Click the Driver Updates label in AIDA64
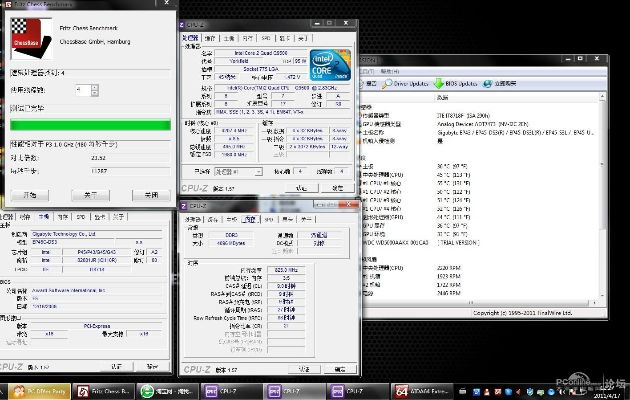Screen dimensions: 630x400 tap(411, 84)
